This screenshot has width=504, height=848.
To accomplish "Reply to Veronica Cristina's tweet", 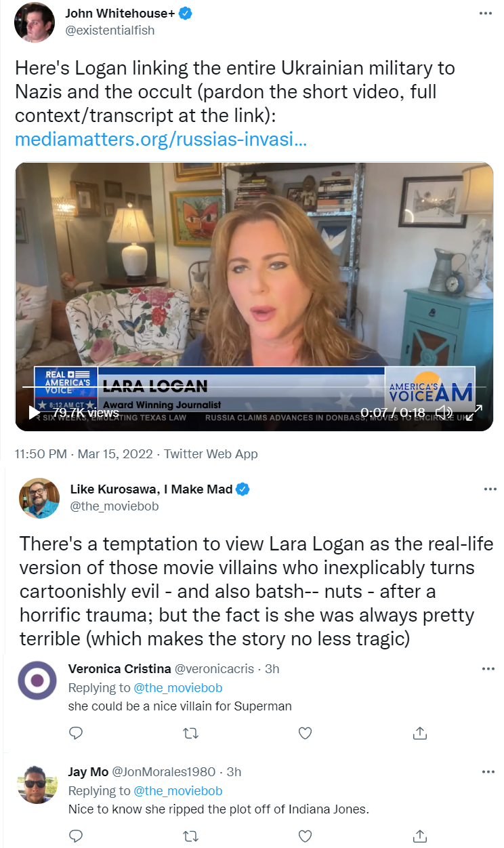I will [x=77, y=733].
